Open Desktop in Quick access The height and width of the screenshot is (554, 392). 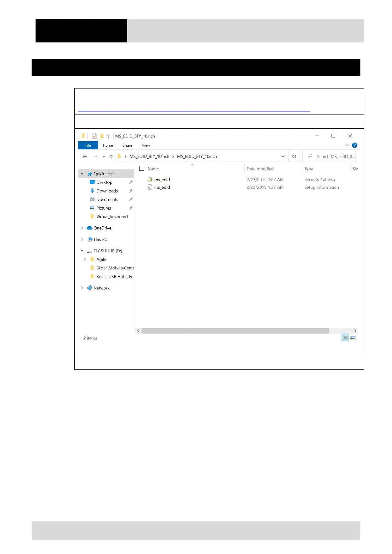(104, 182)
